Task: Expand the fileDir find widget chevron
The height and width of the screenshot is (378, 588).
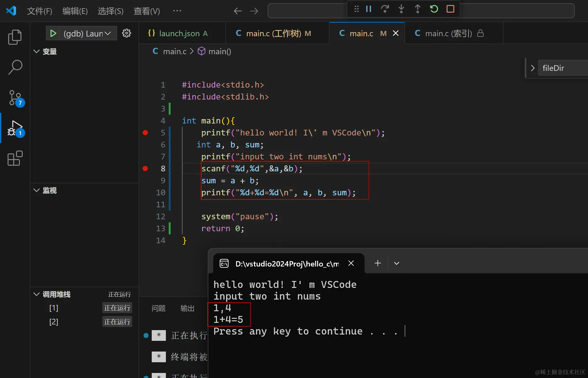Action: point(533,68)
